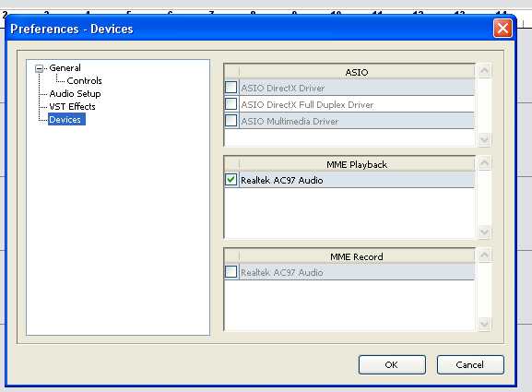Image resolution: width=532 pixels, height=392 pixels.
Task: Close the Preferences - Devices dialog
Action: [x=502, y=29]
